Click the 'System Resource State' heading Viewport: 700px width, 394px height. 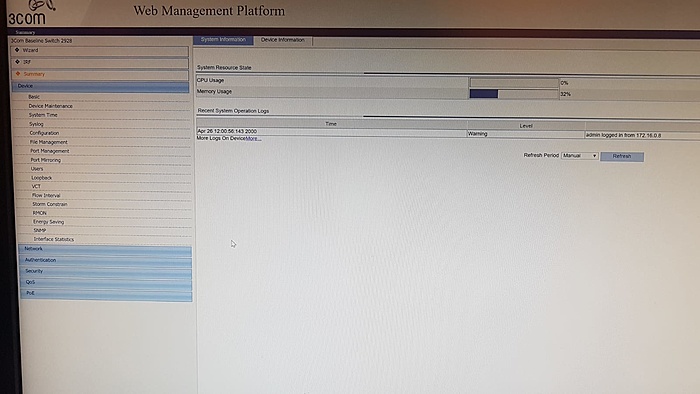click(x=224, y=68)
